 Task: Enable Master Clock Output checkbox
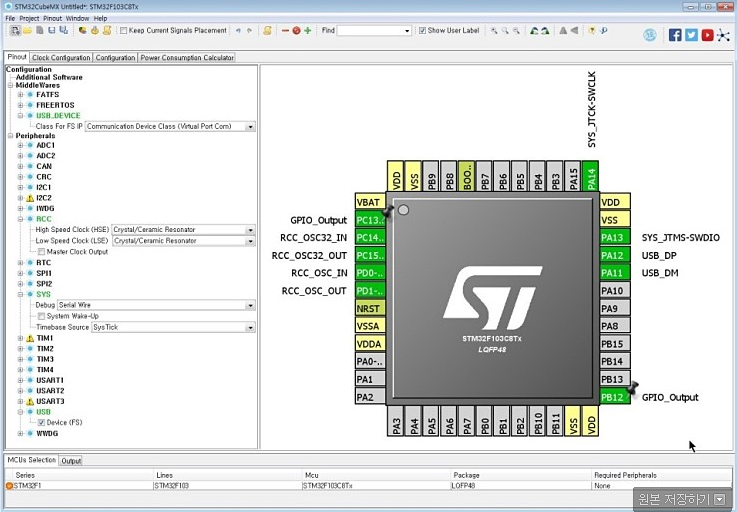tap(41, 252)
